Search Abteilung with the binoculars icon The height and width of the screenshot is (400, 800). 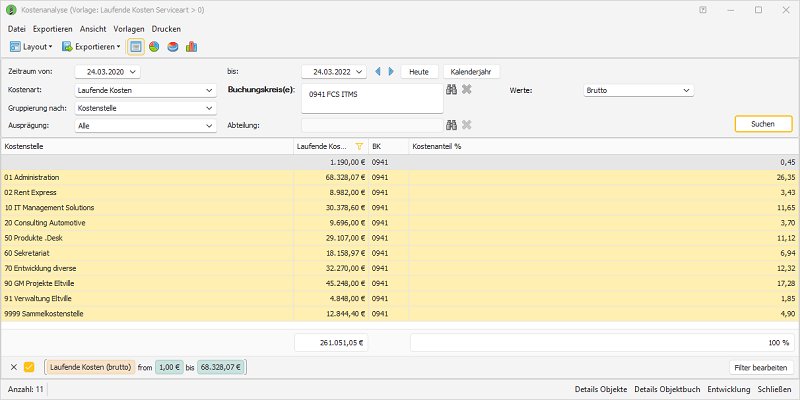point(452,125)
